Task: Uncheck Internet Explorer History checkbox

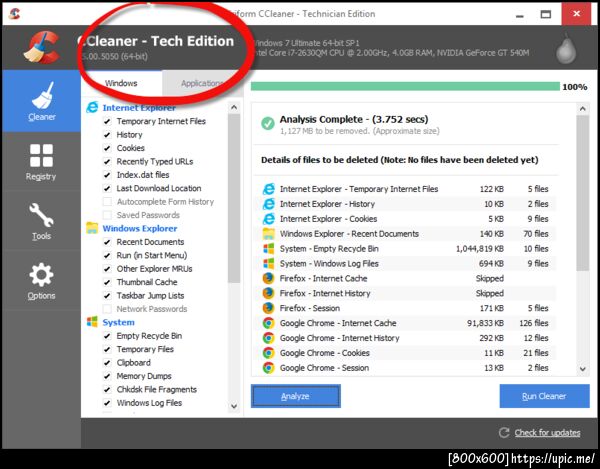Action: pos(107,135)
